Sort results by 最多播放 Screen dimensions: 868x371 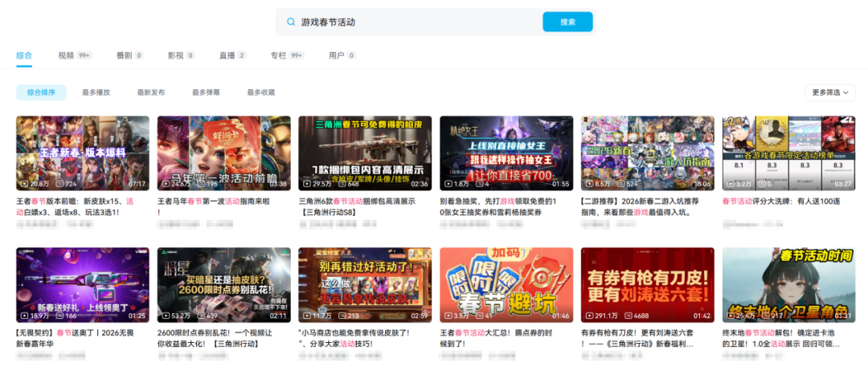coord(96,92)
